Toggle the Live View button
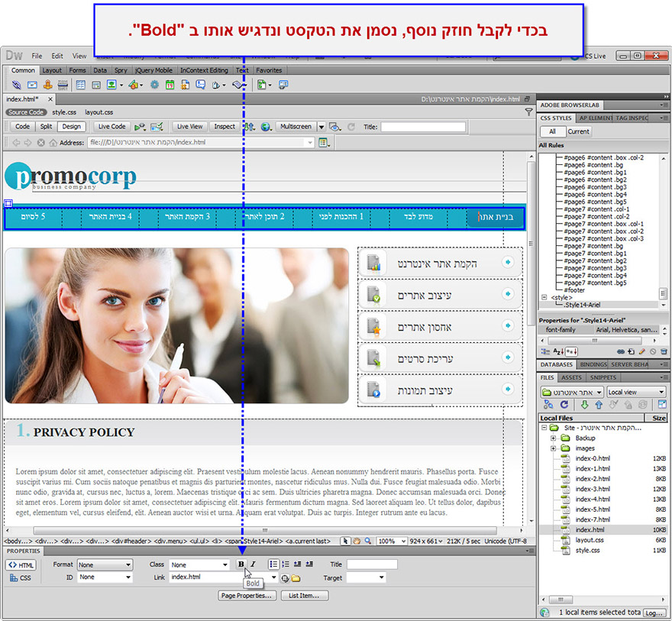 [189, 127]
